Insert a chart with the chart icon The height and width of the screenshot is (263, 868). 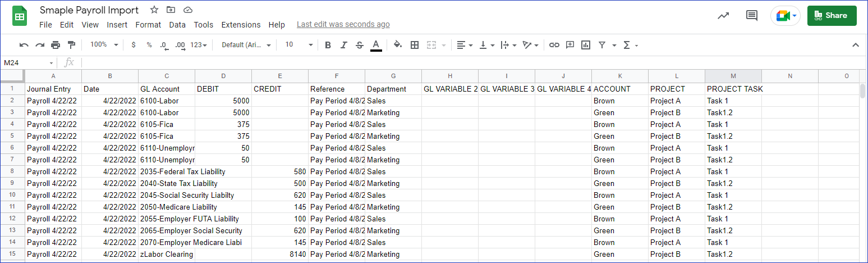[x=586, y=45]
